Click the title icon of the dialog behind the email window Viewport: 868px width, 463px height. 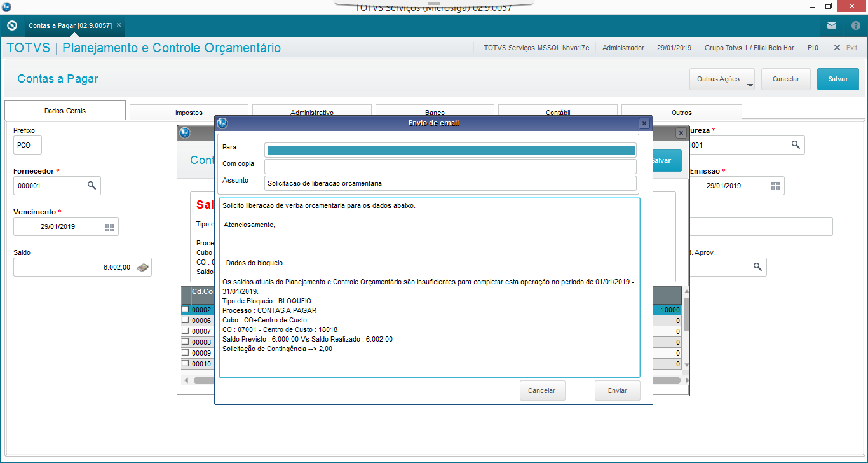click(x=185, y=133)
